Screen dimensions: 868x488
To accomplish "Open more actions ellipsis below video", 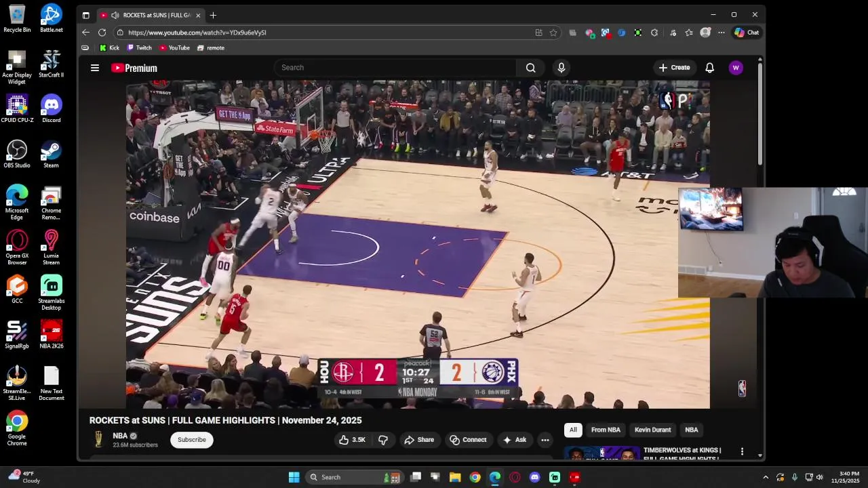I will click(545, 440).
